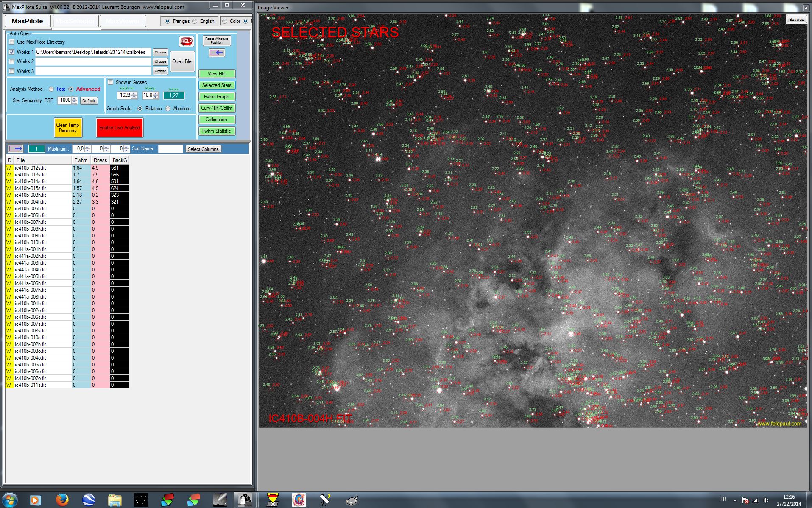Click the network signal tray icon

(756, 500)
